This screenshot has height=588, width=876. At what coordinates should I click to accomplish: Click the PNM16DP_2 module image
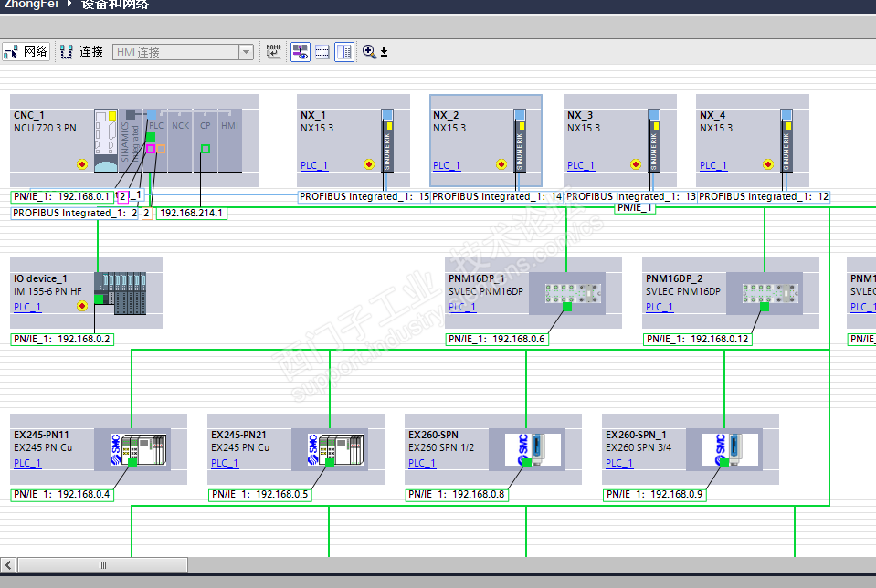[770, 293]
